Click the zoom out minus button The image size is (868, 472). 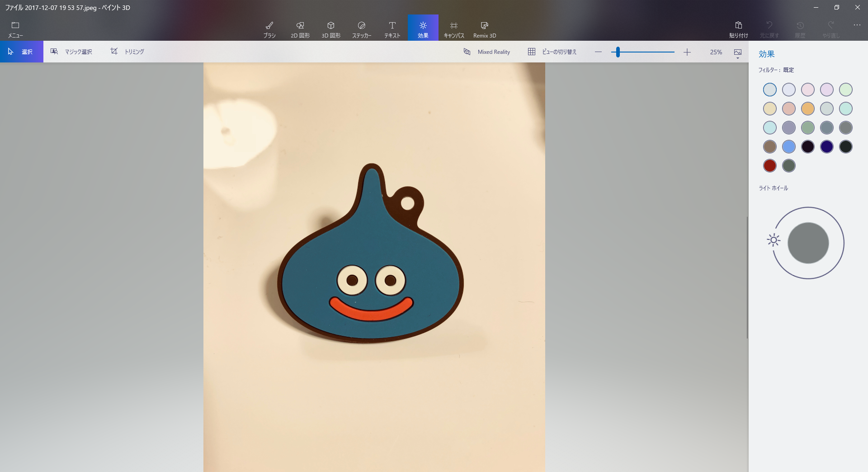599,52
